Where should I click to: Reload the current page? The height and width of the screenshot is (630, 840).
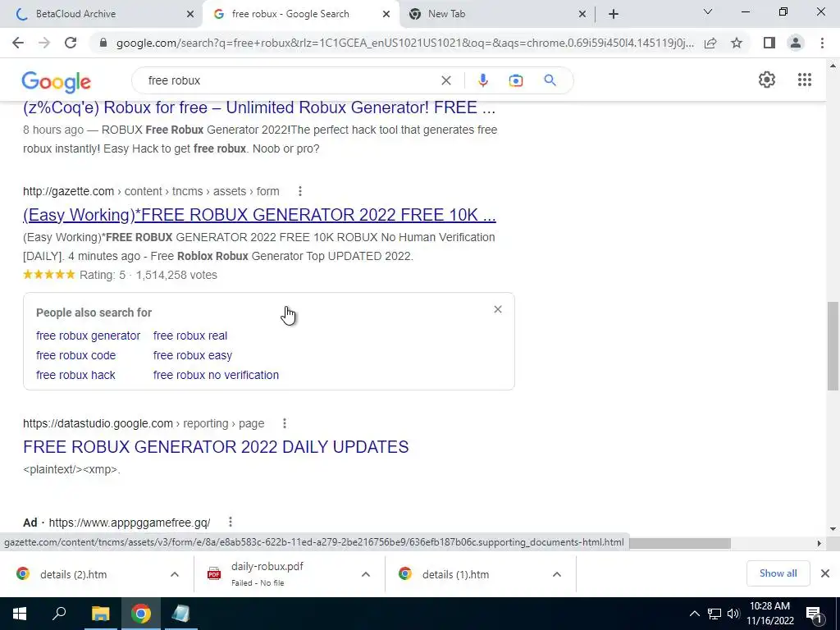pos(71,43)
